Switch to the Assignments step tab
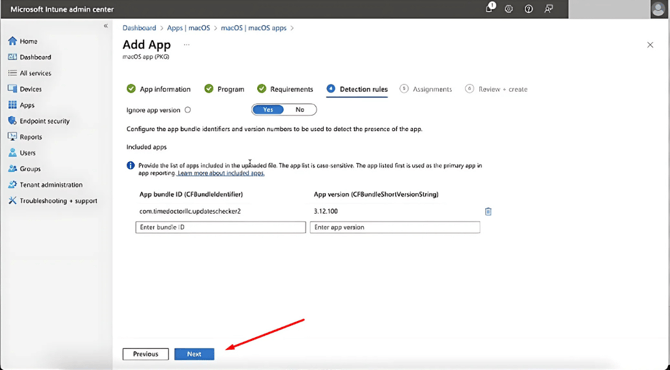 coord(426,89)
